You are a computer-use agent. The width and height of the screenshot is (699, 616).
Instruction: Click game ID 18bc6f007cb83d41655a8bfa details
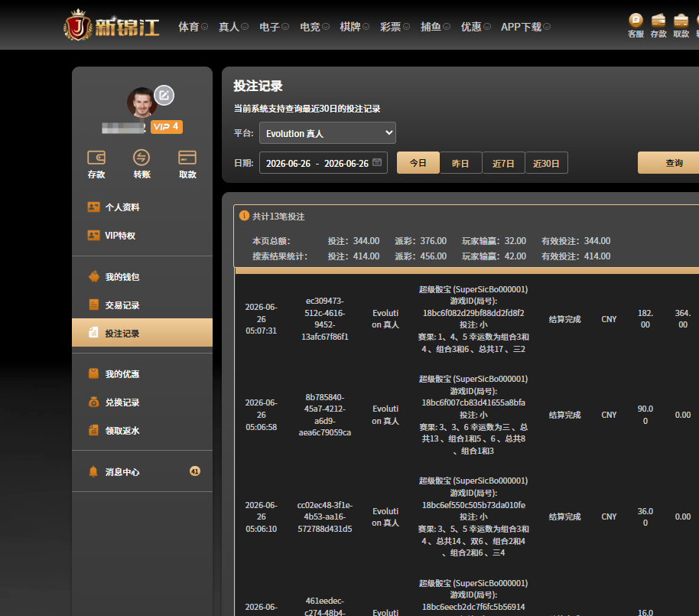[473, 403]
